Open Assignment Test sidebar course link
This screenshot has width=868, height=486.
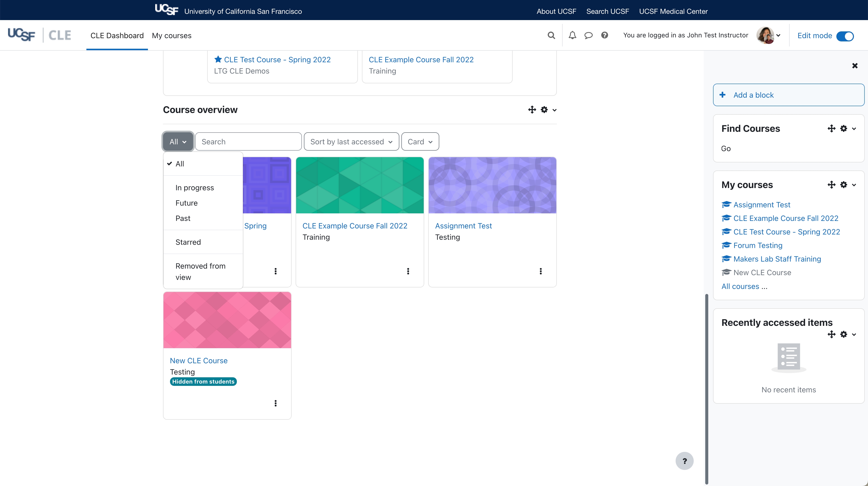[762, 205]
